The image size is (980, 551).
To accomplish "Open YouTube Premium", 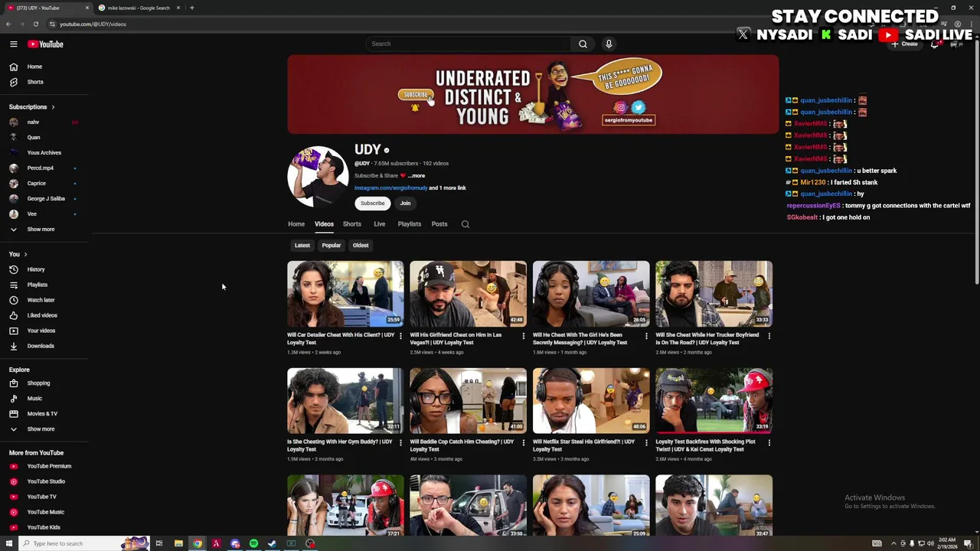I will 44,466.
